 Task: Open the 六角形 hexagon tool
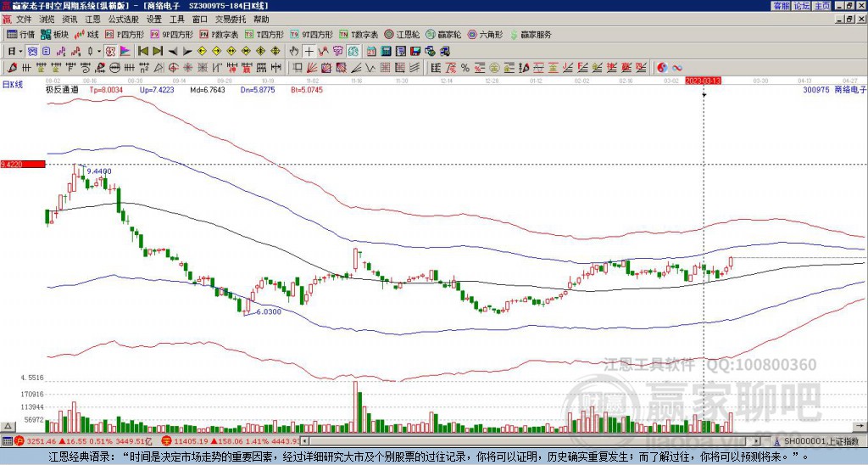point(485,34)
